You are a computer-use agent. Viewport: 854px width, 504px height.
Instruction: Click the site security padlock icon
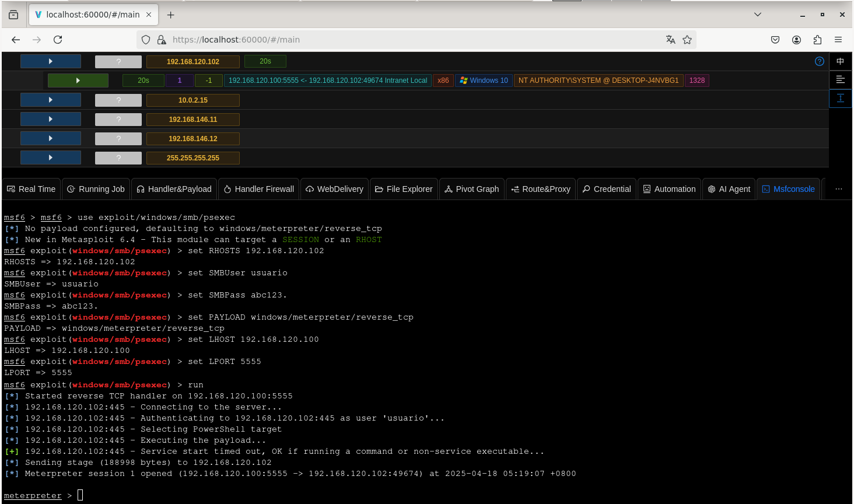point(161,40)
